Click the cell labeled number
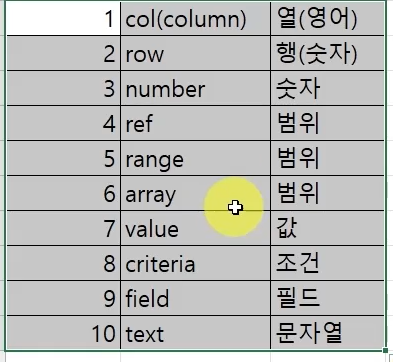Viewport: 393px width, 362px height. (x=195, y=88)
